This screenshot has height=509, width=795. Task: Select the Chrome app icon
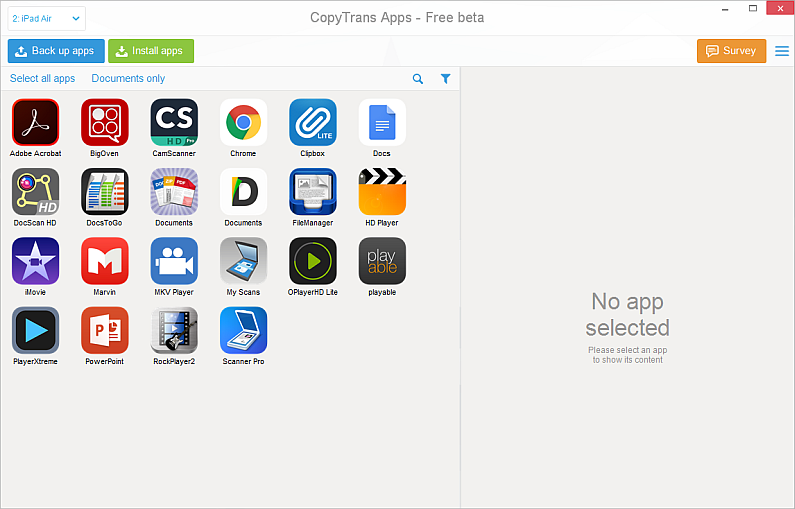click(243, 122)
